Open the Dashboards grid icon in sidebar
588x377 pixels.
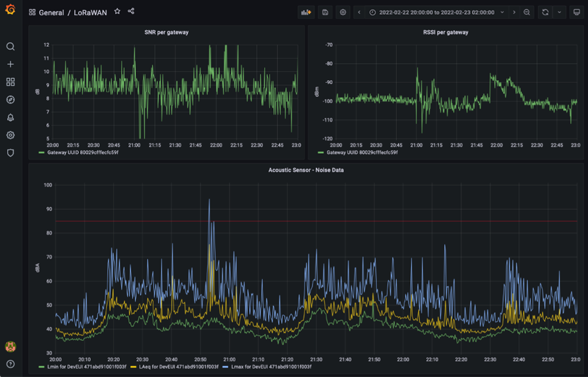point(10,82)
